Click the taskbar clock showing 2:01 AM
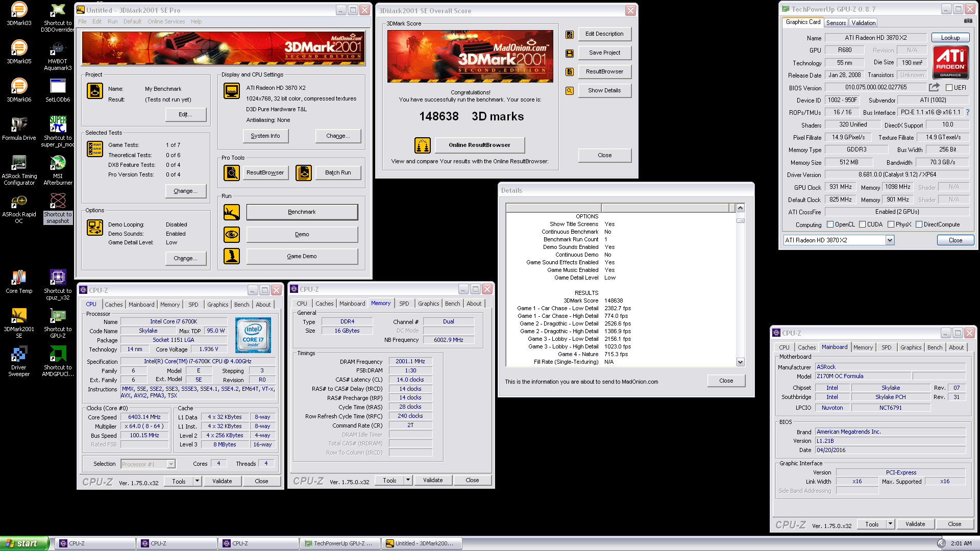 point(961,544)
